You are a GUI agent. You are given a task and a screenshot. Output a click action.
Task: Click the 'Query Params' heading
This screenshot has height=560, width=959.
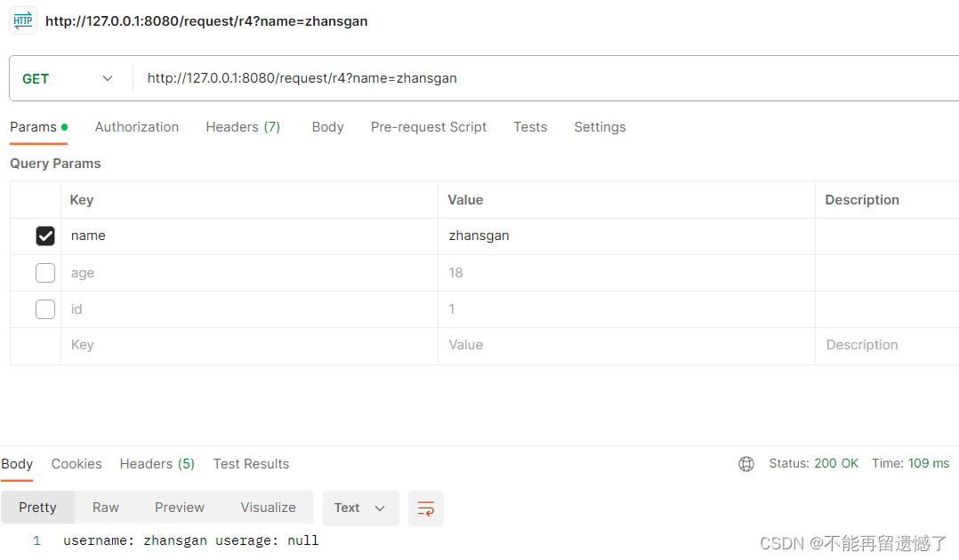[56, 164]
